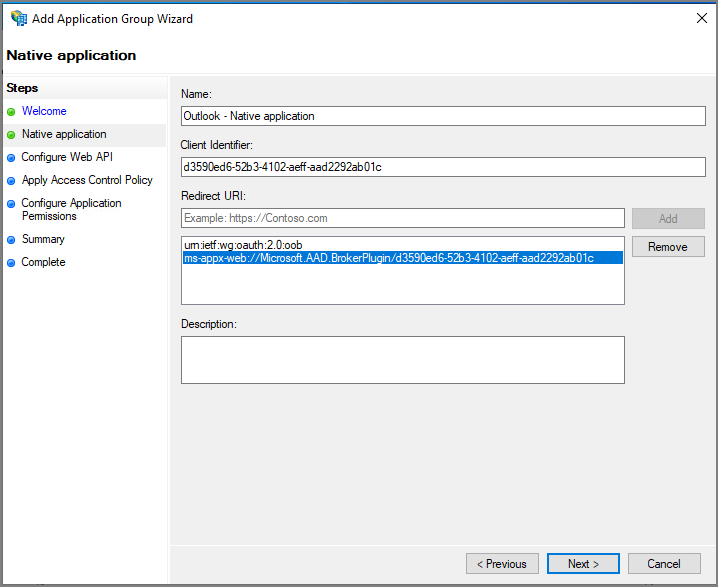Click the green Native application step bullet
The height and width of the screenshot is (587, 718).
point(11,135)
